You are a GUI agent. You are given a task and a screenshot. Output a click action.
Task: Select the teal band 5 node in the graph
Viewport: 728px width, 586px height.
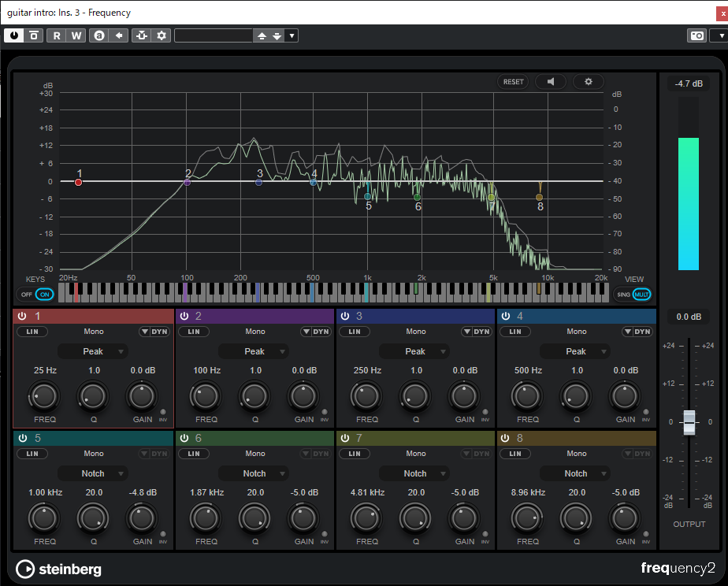click(368, 196)
